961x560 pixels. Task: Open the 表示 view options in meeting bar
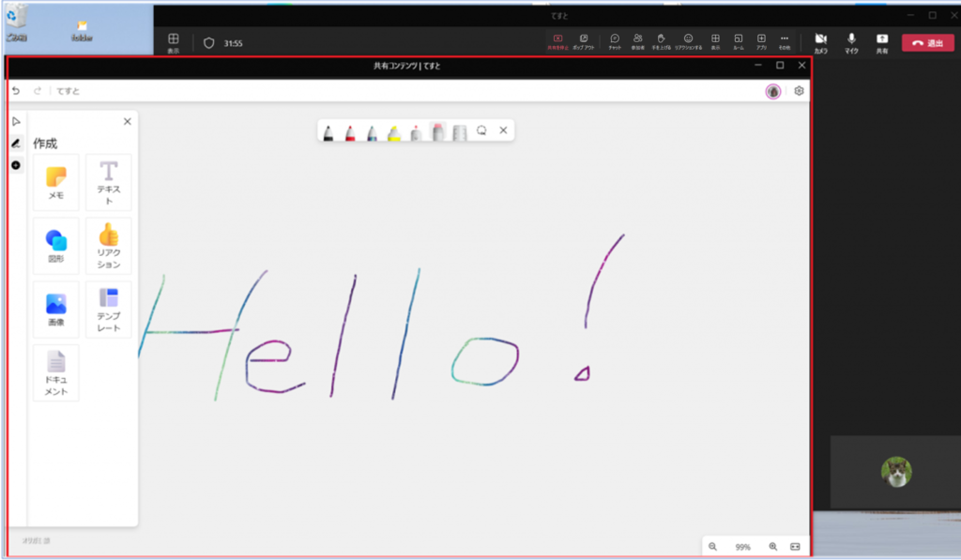(x=715, y=41)
